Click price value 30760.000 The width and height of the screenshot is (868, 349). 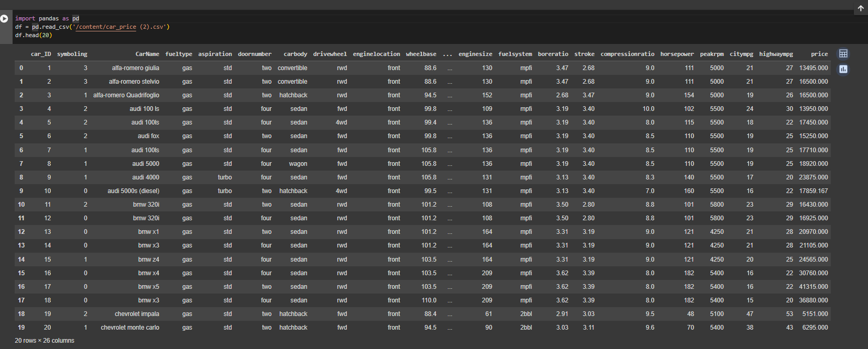(x=814, y=273)
